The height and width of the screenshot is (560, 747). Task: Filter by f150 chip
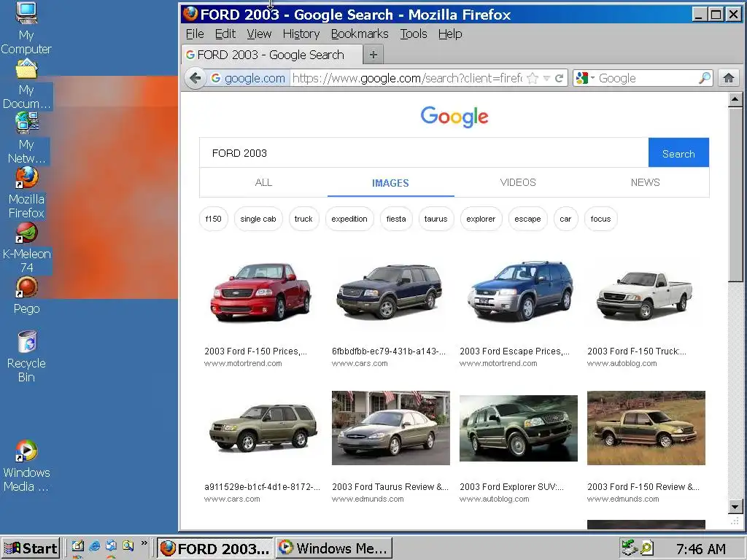click(x=214, y=219)
